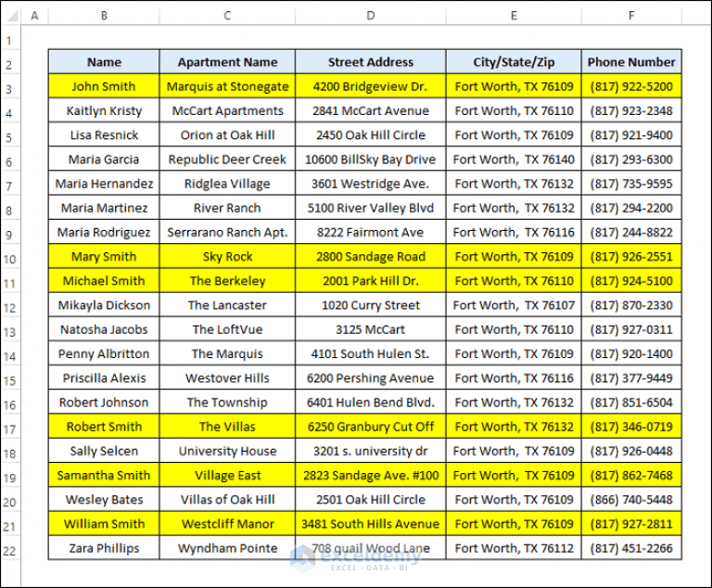Viewport: 712px width, 588px height.
Task: Click the Serrarano Ranch Apt. cell
Action: (227, 232)
